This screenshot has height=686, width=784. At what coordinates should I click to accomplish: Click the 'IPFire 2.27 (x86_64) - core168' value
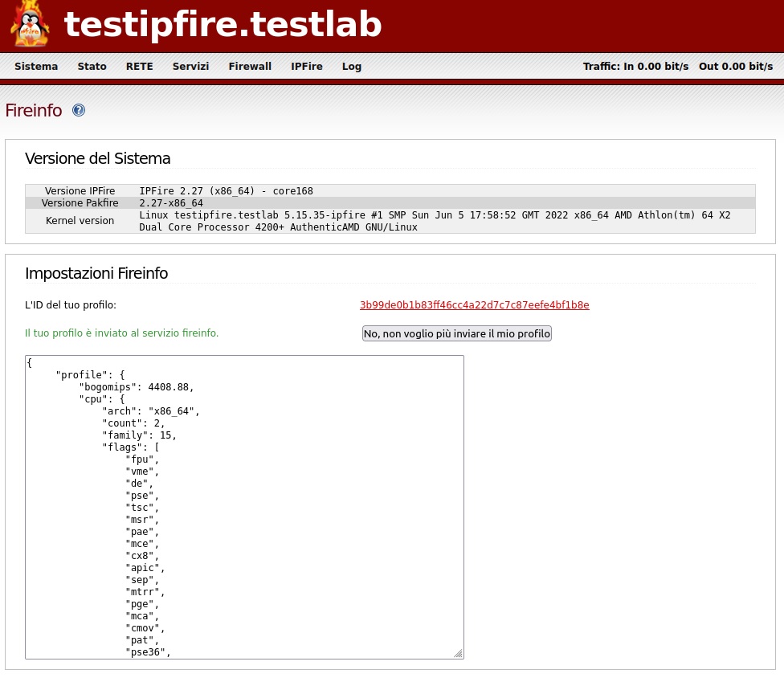(226, 191)
